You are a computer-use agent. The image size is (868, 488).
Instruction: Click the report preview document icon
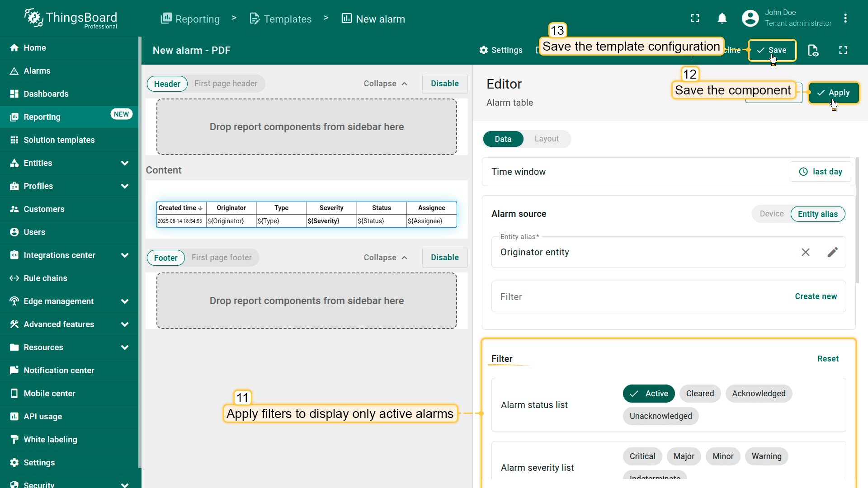coord(813,50)
